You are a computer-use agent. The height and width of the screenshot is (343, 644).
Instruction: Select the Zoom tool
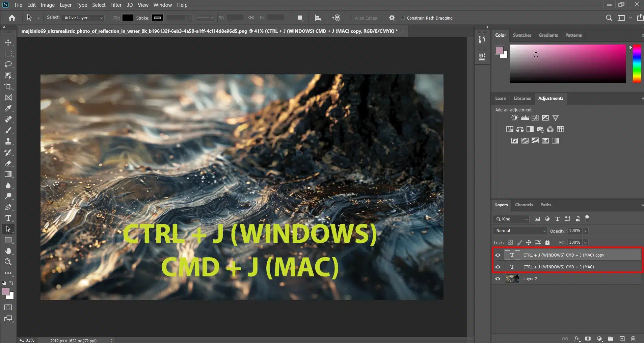pyautogui.click(x=8, y=262)
